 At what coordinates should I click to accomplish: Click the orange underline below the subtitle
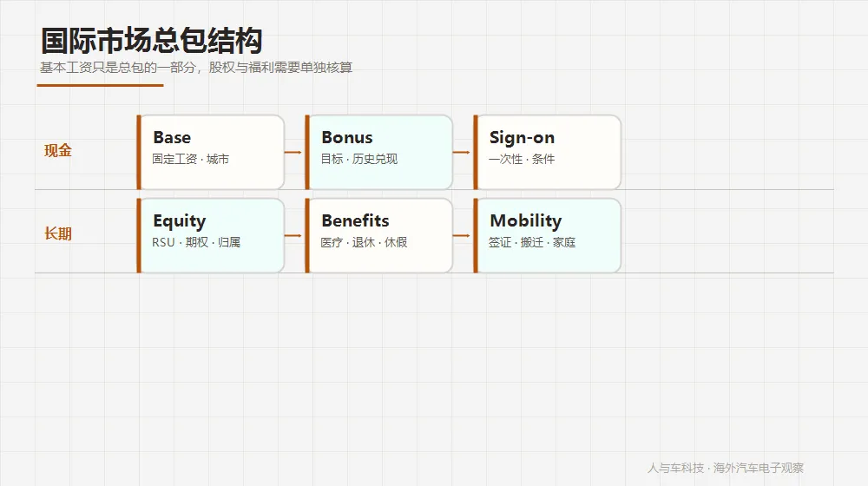100,85
